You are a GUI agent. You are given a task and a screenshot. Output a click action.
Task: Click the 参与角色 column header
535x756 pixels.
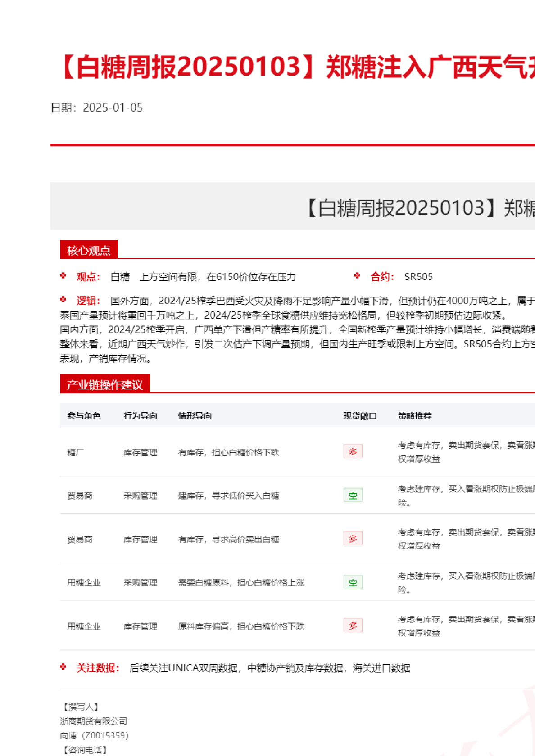(84, 416)
